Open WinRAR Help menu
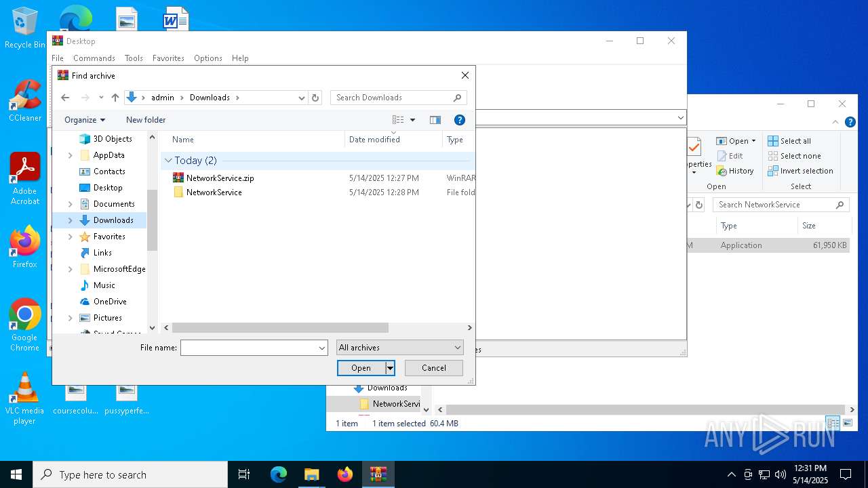868x488 pixels. pyautogui.click(x=240, y=58)
